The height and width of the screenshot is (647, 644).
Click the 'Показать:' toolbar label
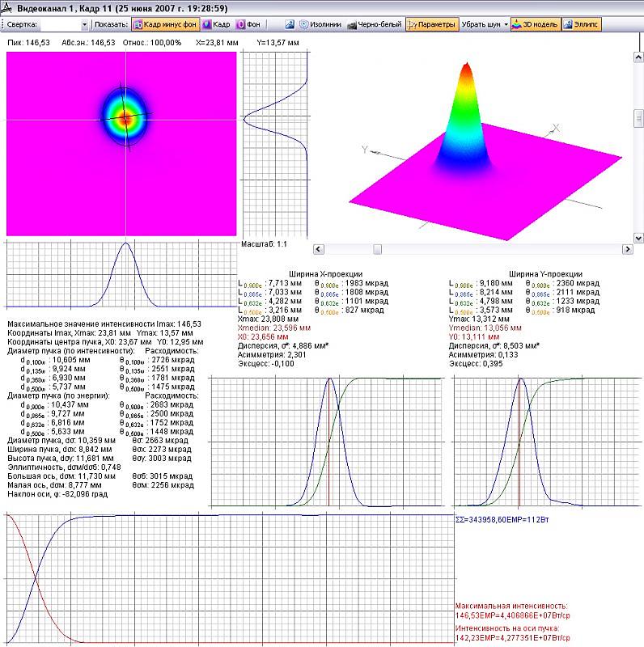pyautogui.click(x=111, y=24)
